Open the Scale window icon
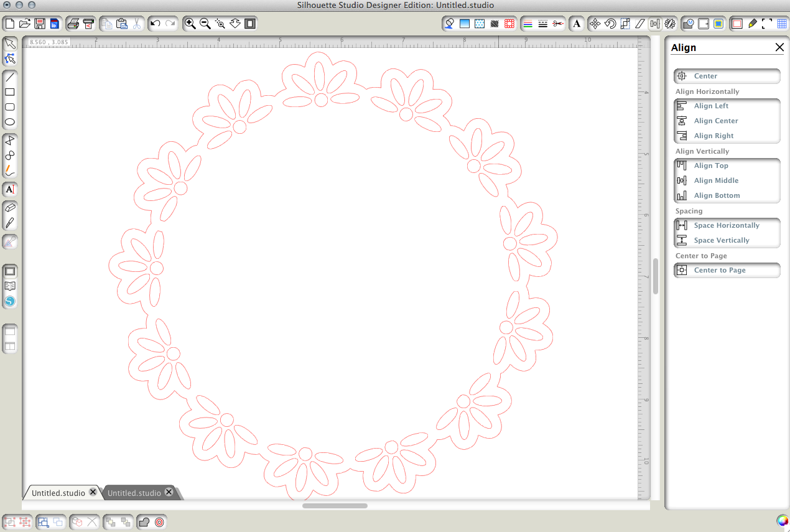 tap(625, 24)
